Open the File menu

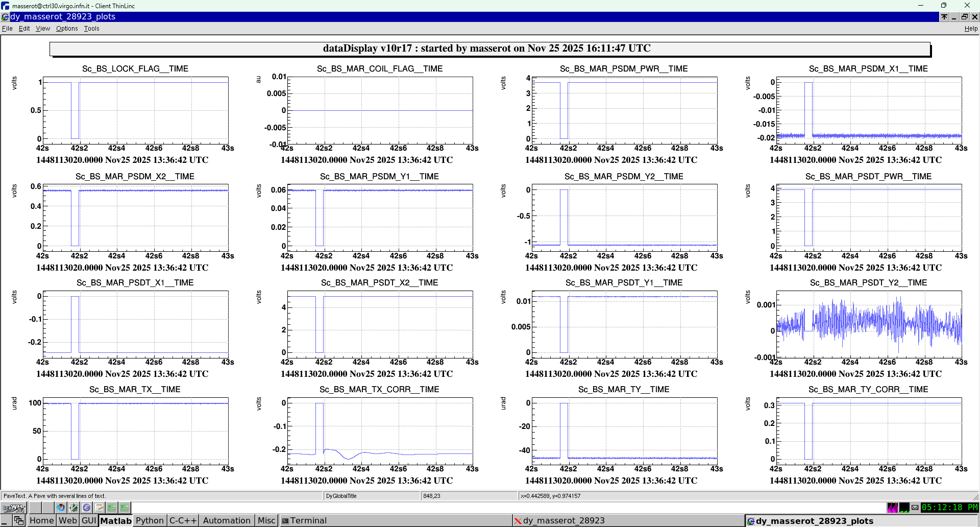pos(7,29)
